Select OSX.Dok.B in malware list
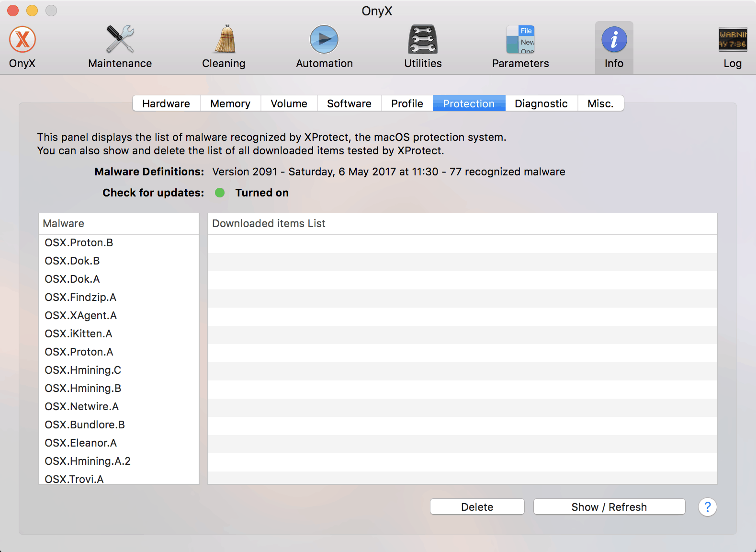The width and height of the screenshot is (756, 552). click(119, 261)
